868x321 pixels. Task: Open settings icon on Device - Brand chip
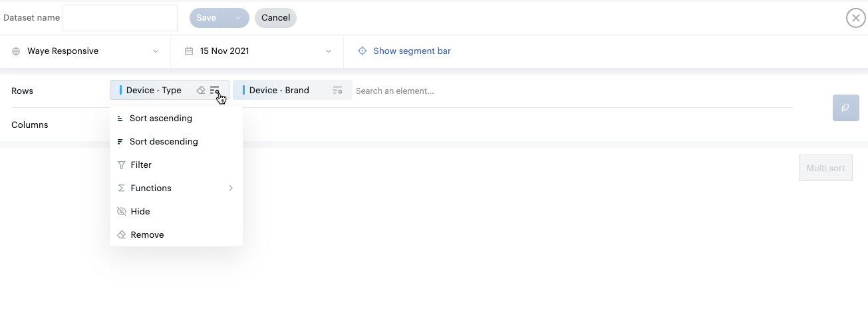(x=337, y=91)
